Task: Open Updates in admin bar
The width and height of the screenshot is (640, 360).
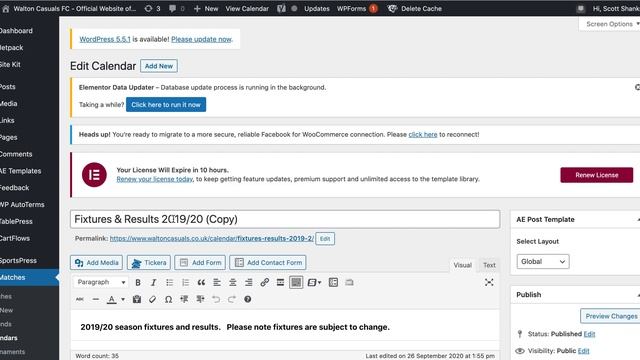Action: click(x=317, y=9)
